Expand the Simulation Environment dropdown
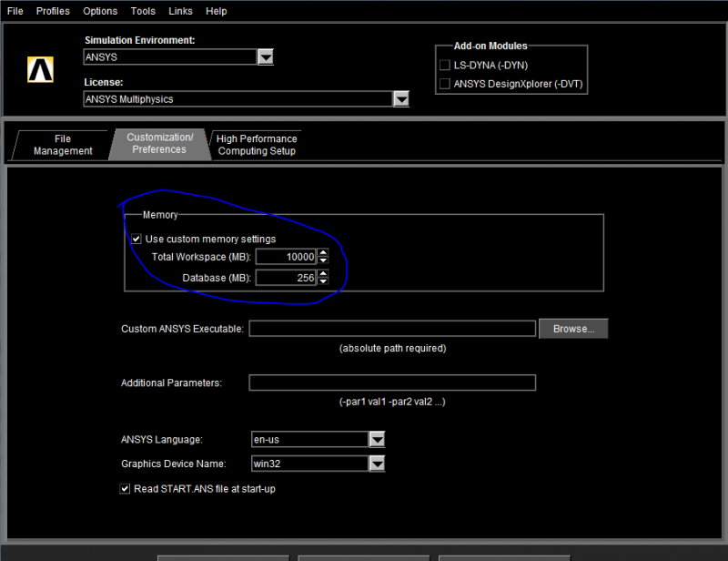Screen dimensions: 728x561 click(x=266, y=57)
